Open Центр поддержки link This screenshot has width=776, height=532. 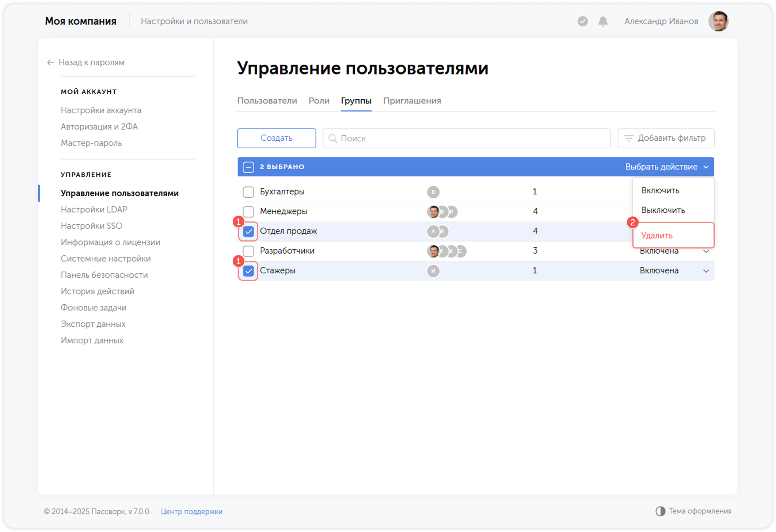tap(191, 511)
